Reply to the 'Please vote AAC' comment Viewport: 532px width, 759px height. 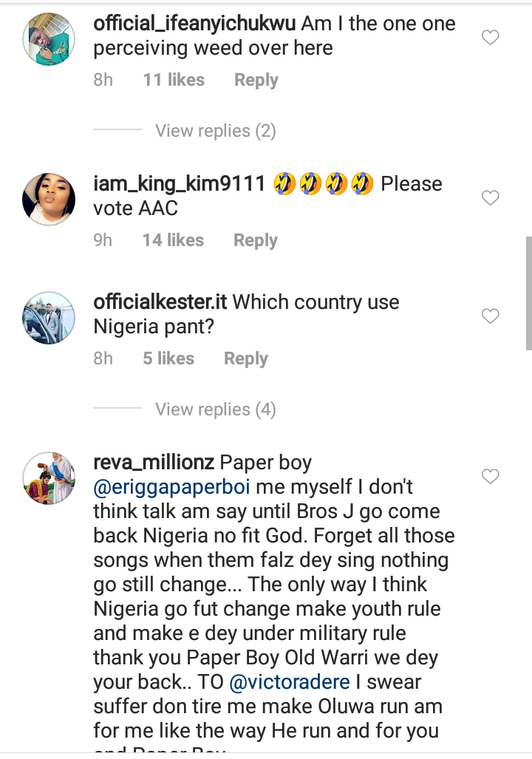pyautogui.click(x=255, y=240)
